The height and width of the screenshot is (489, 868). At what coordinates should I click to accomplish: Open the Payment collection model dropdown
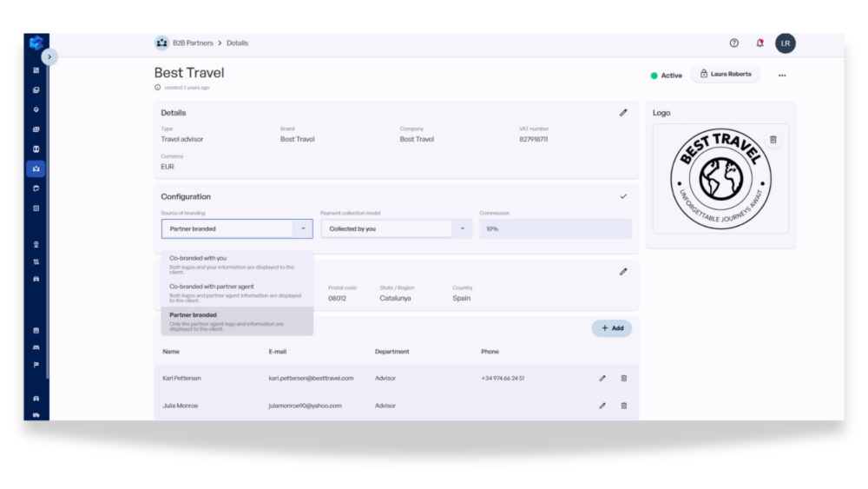coord(397,228)
